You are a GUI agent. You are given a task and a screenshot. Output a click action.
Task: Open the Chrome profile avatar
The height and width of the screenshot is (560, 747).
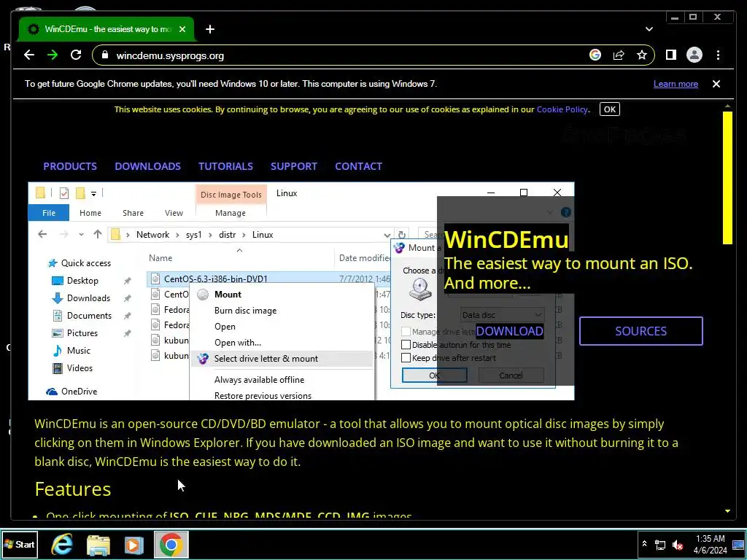point(694,55)
